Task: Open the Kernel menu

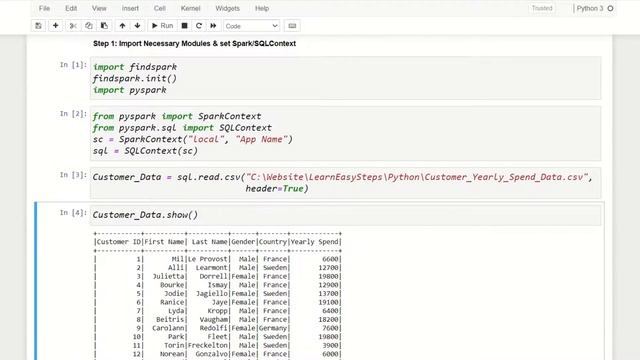Action: pyautogui.click(x=191, y=8)
